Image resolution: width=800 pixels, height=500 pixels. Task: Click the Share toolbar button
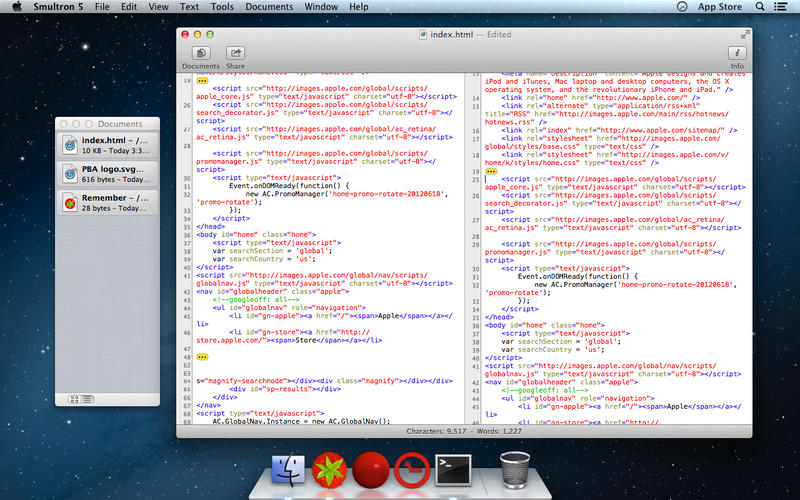[x=235, y=53]
